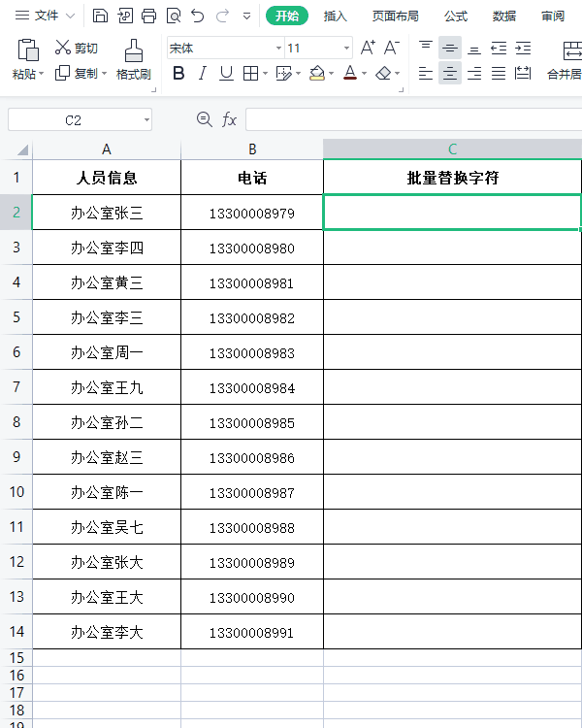The width and height of the screenshot is (582, 728).
Task: Click the export/output as PDF icon
Action: pyautogui.click(x=125, y=16)
